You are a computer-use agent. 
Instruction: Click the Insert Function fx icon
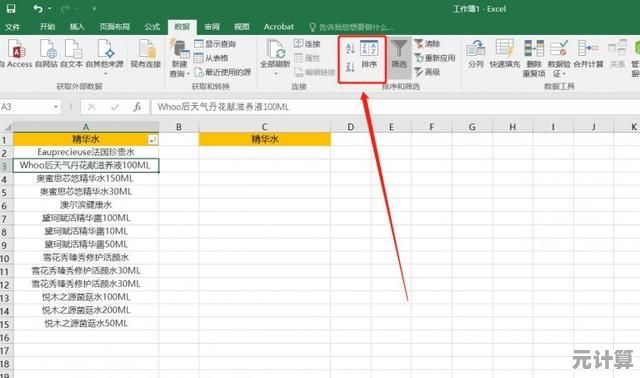point(138,107)
